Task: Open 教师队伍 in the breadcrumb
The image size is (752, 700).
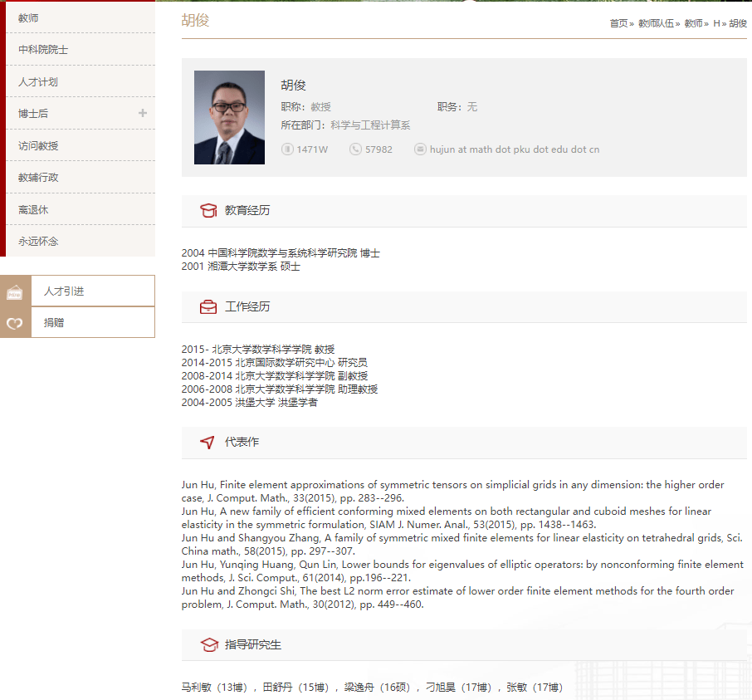Action: (x=656, y=23)
